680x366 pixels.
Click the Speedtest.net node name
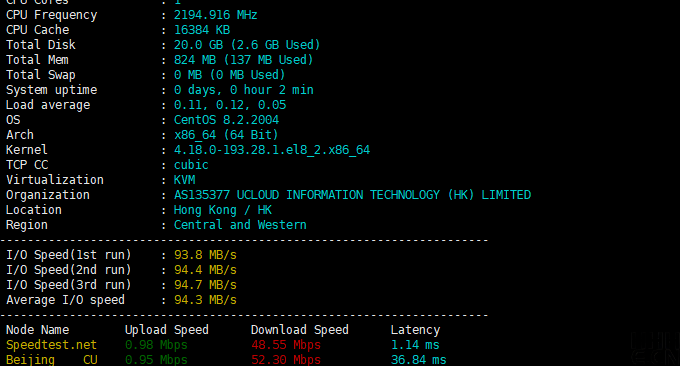pos(51,345)
